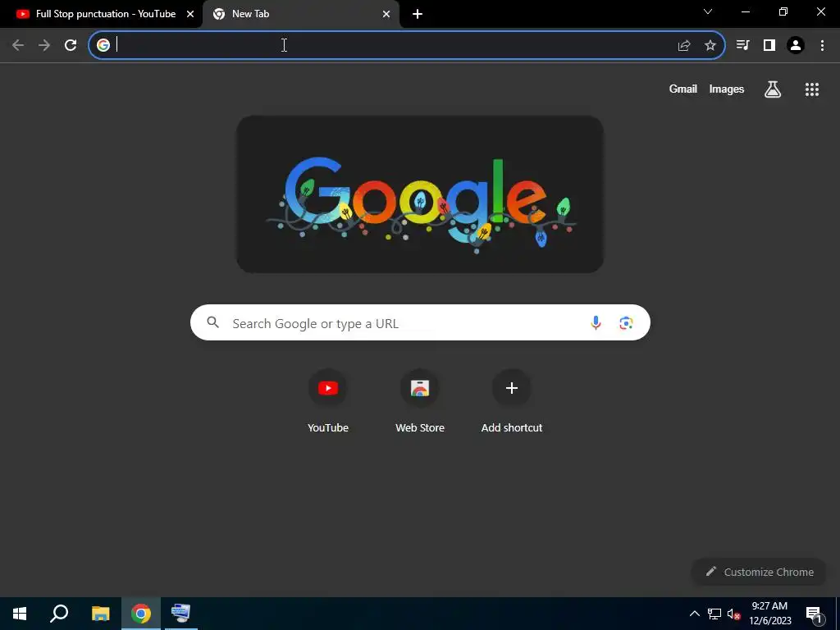Open the Images link
Viewport: 840px width, 630px height.
727,89
